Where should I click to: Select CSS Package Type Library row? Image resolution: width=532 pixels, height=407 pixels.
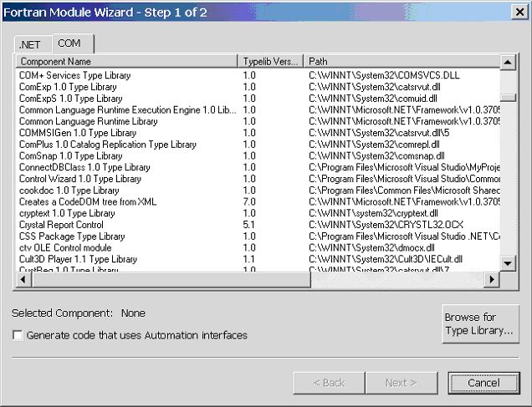pos(258,237)
